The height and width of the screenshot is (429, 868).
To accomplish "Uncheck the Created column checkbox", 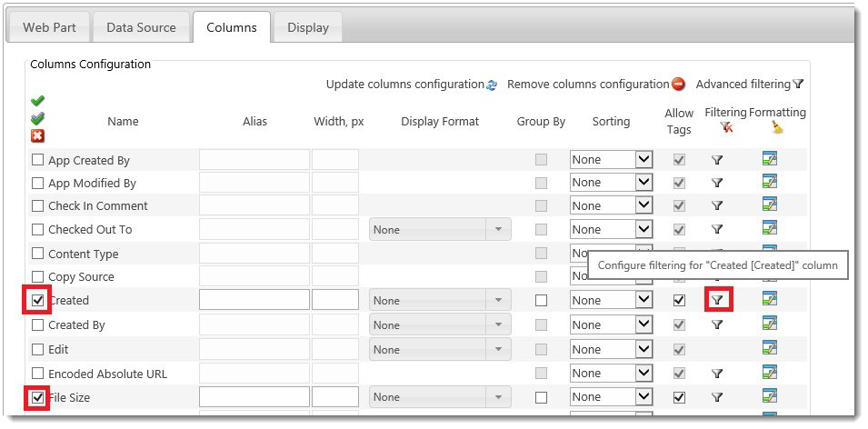I will [37, 300].
